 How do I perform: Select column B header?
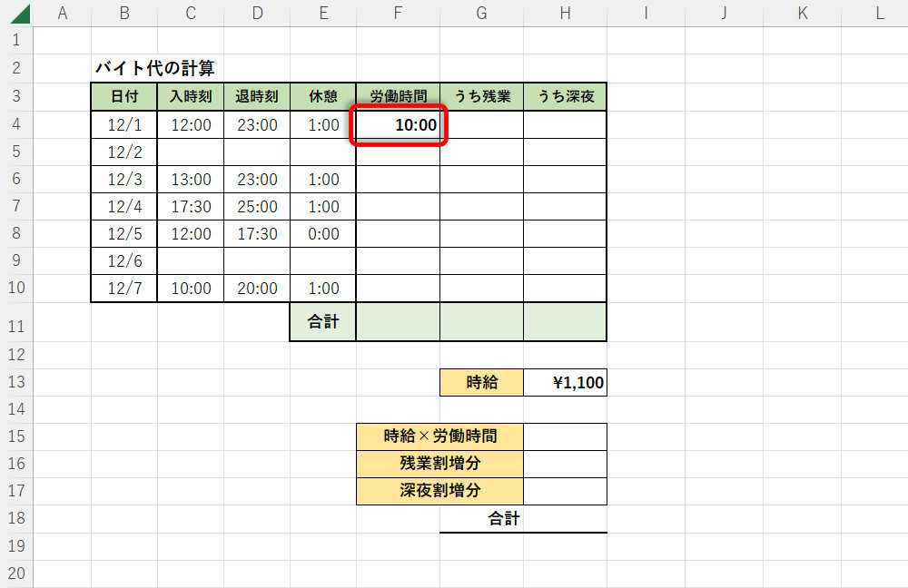click(x=123, y=13)
